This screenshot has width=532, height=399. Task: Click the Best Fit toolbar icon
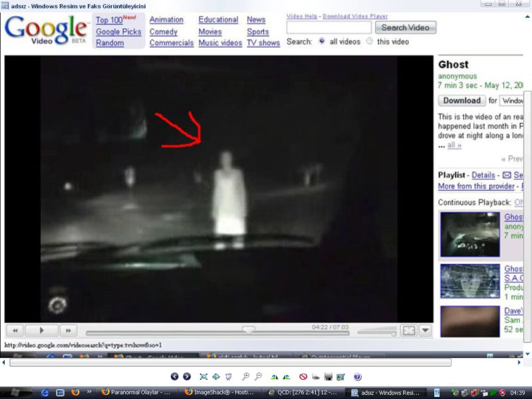click(203, 376)
